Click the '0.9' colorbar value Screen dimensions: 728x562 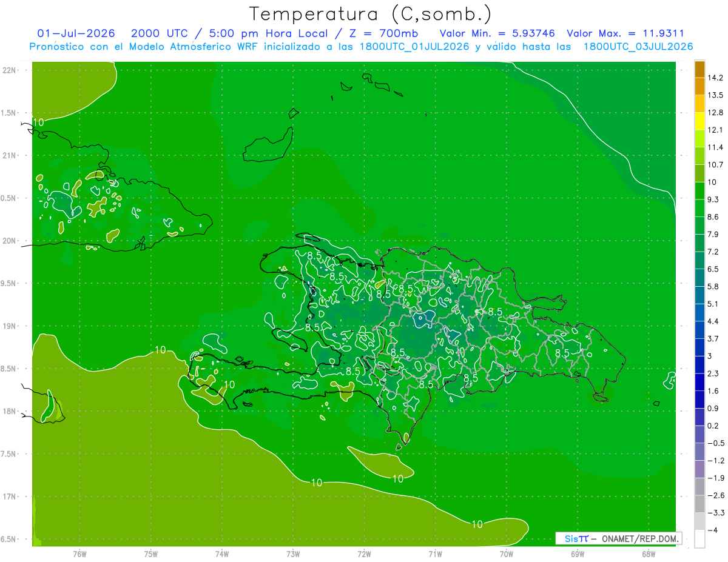point(713,408)
